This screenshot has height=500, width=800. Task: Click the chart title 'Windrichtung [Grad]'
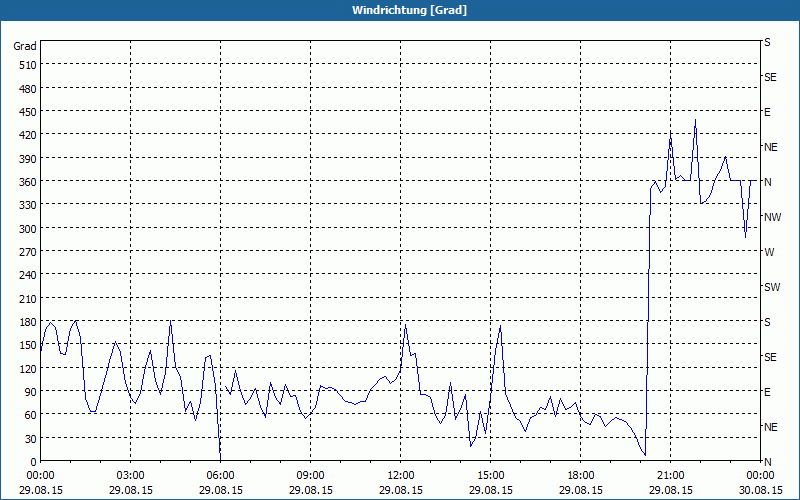409,10
